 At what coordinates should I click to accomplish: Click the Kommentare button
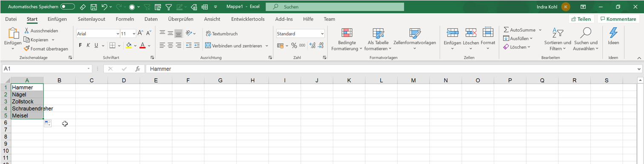pos(618,19)
